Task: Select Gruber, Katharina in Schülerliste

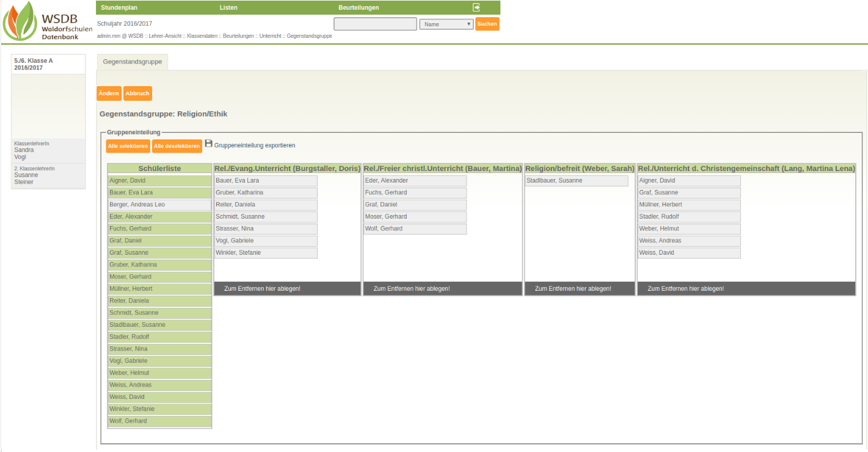Action: 159,264
